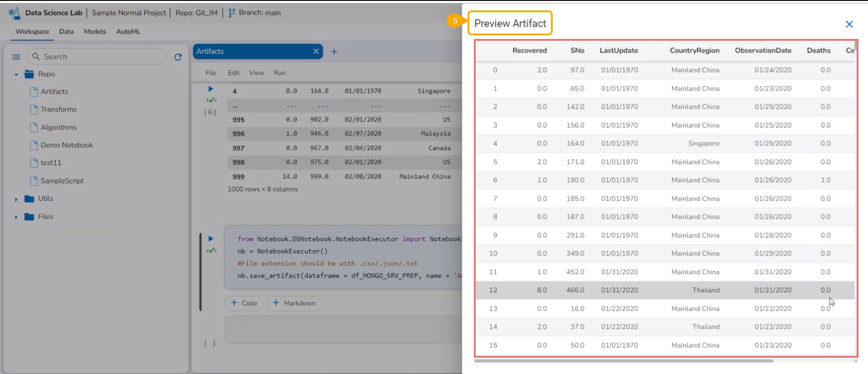Open the Demo Notebook file
Screen dimensions: 868x374
coord(67,145)
